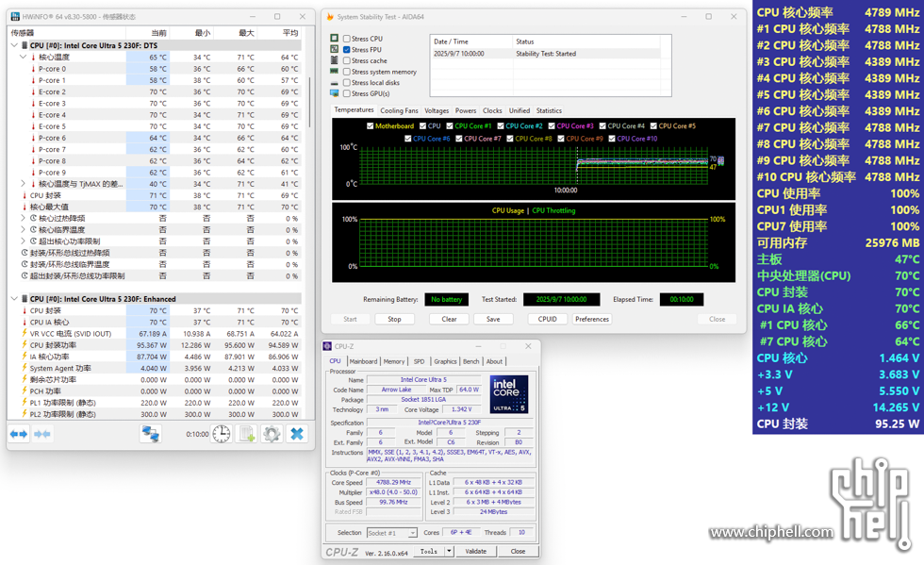Screen dimensions: 924x565
Task: Click the Stress CPU chip icon in AIDA64
Action: [334, 39]
